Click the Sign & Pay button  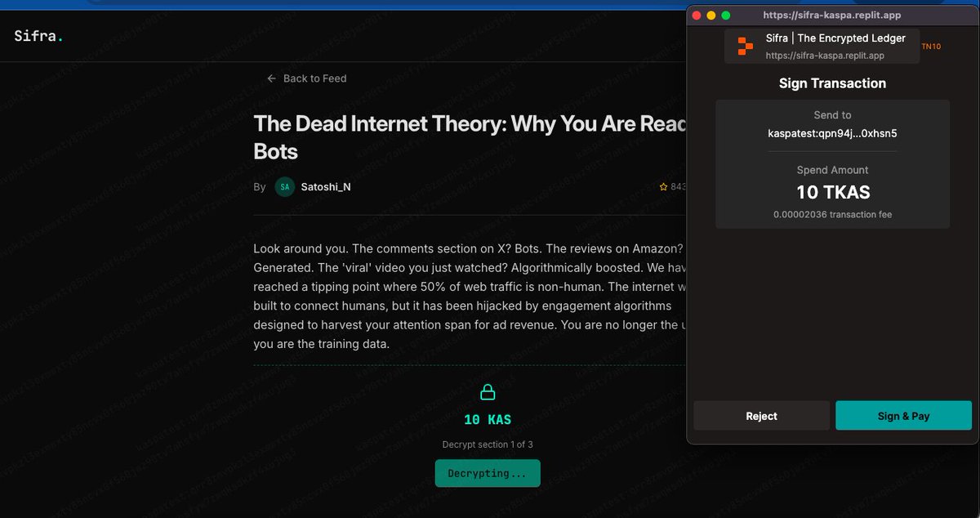point(903,416)
